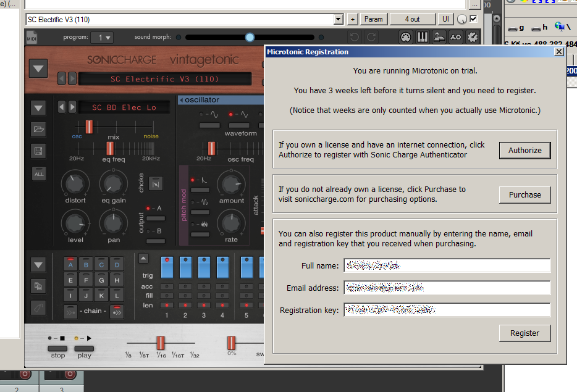Select pattern L button

tap(117, 295)
